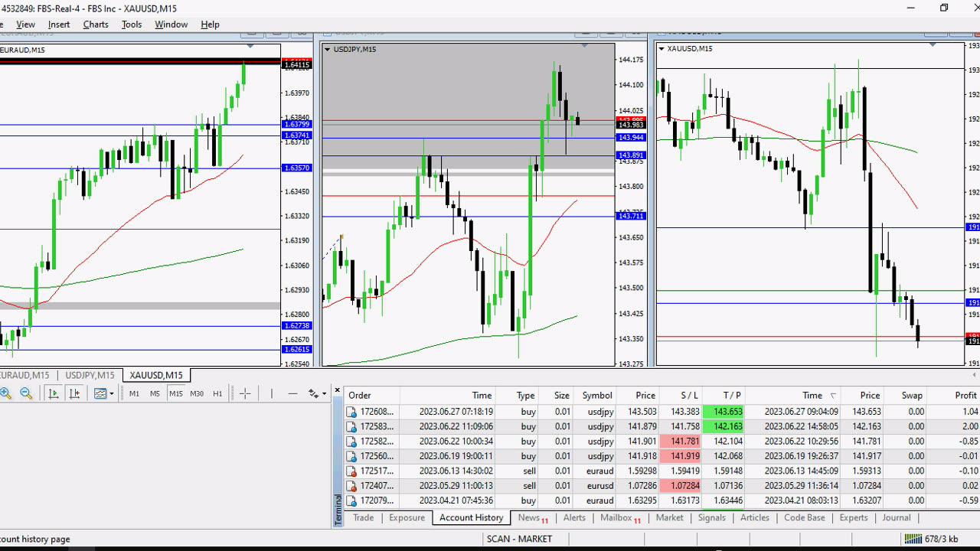Toggle the Chart Shift icon
This screenshot has width=980, height=551.
pyautogui.click(x=74, y=393)
